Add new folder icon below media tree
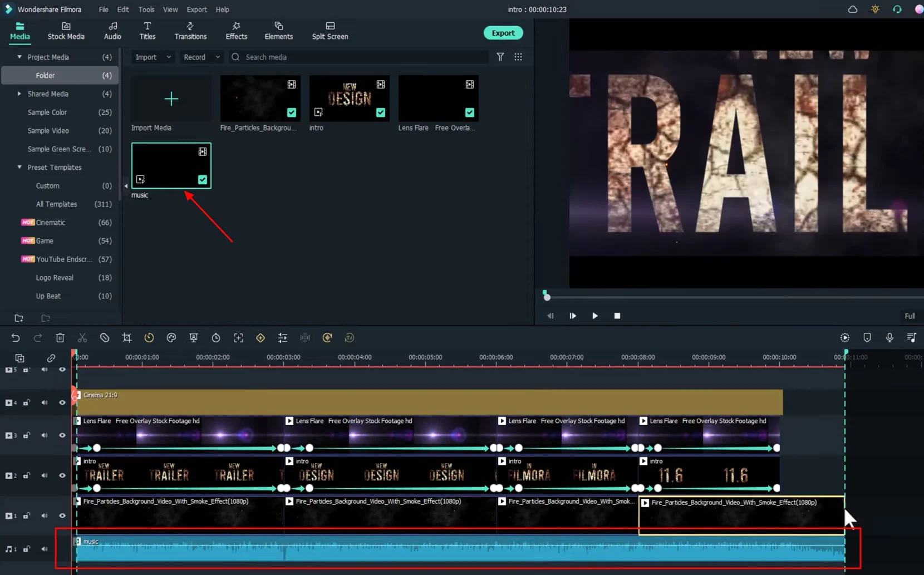The width and height of the screenshot is (924, 575). (19, 318)
